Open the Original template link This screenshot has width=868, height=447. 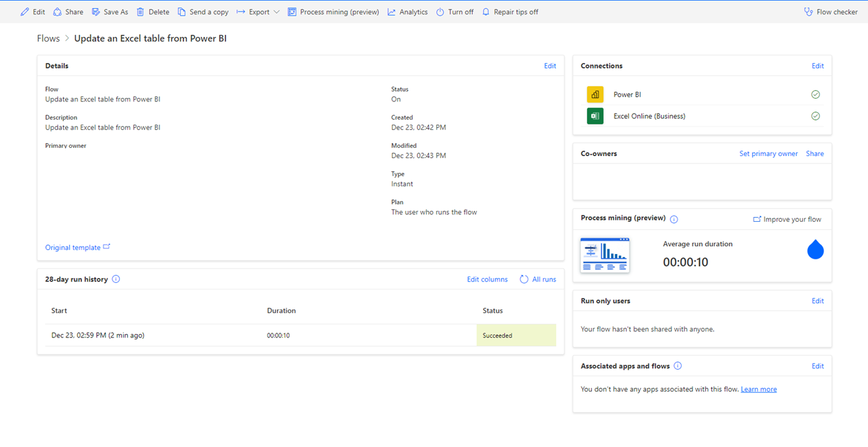[73, 247]
